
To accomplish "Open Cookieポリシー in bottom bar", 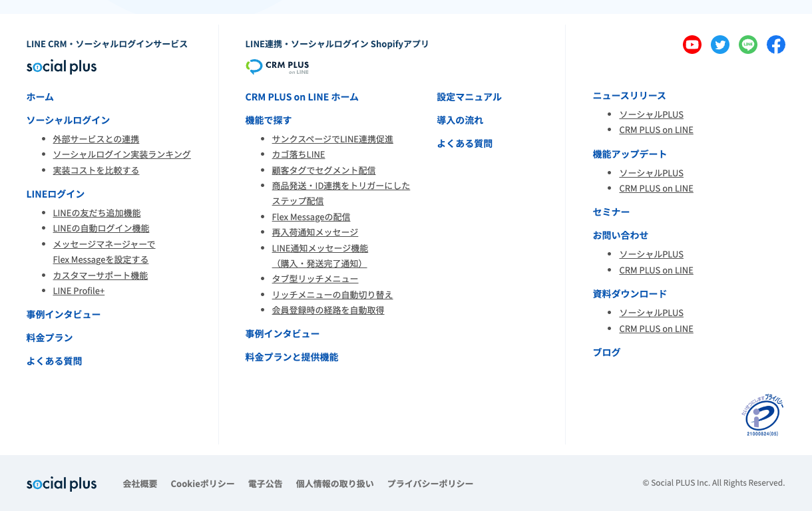I will pyautogui.click(x=202, y=484).
